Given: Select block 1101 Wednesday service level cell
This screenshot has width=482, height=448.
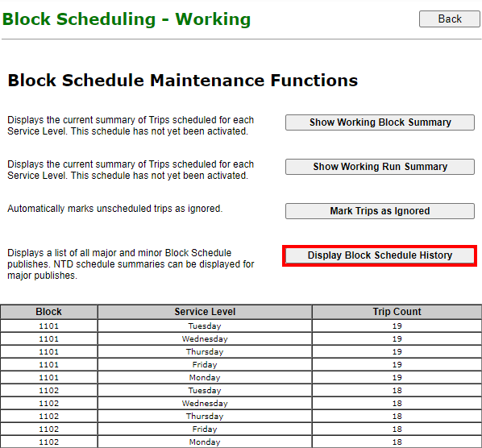Looking at the screenshot, I should pos(205,338).
